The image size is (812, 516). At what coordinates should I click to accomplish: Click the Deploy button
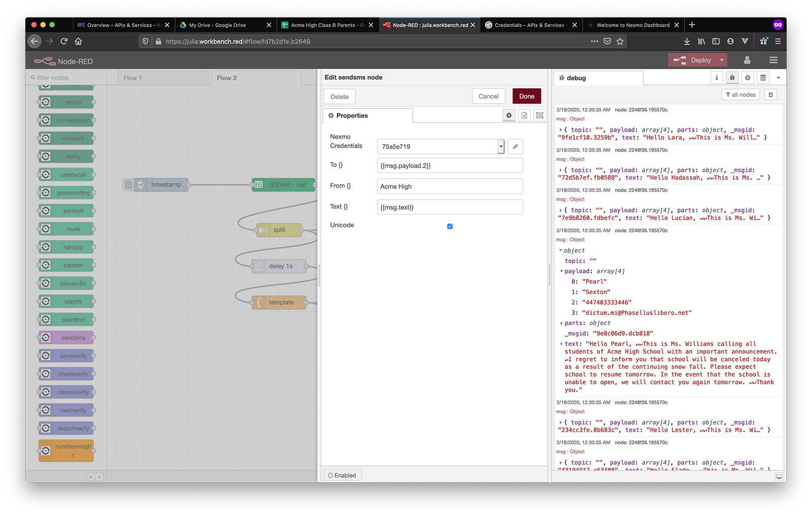[x=694, y=60]
